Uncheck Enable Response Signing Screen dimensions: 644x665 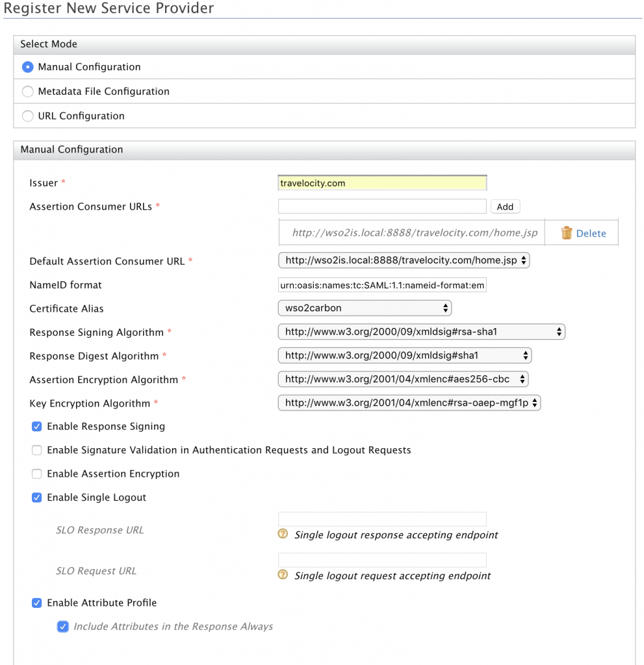pos(37,427)
